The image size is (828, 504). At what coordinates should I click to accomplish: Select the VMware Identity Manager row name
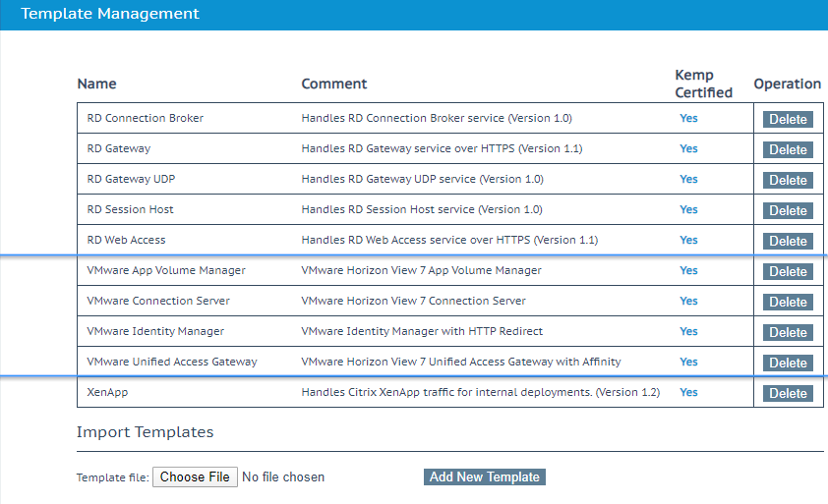[x=155, y=331]
